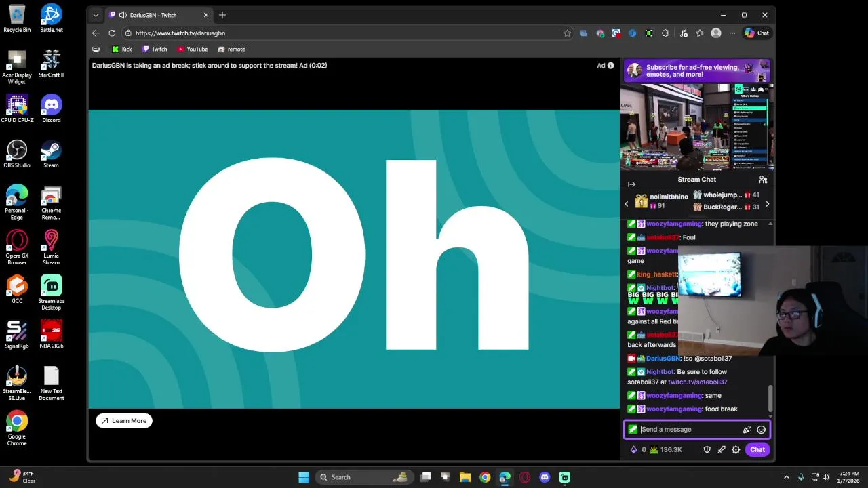Click the Learn More ad button
Screen dimensions: 868x488
124,421
